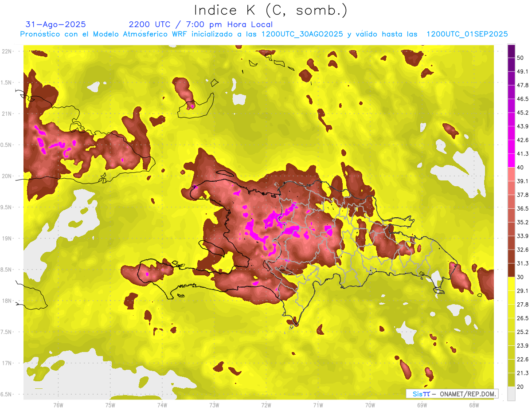Click the 76W longitude label

(58, 405)
